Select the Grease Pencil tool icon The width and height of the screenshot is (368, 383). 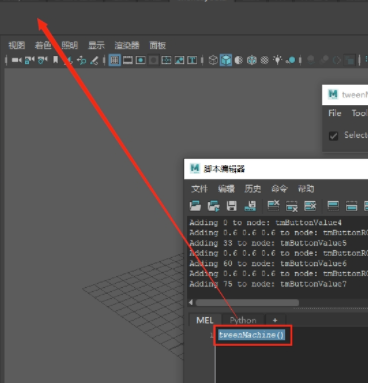pos(94,60)
